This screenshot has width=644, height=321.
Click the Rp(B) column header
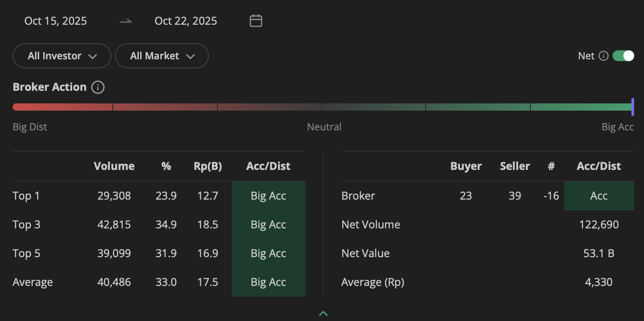click(207, 166)
